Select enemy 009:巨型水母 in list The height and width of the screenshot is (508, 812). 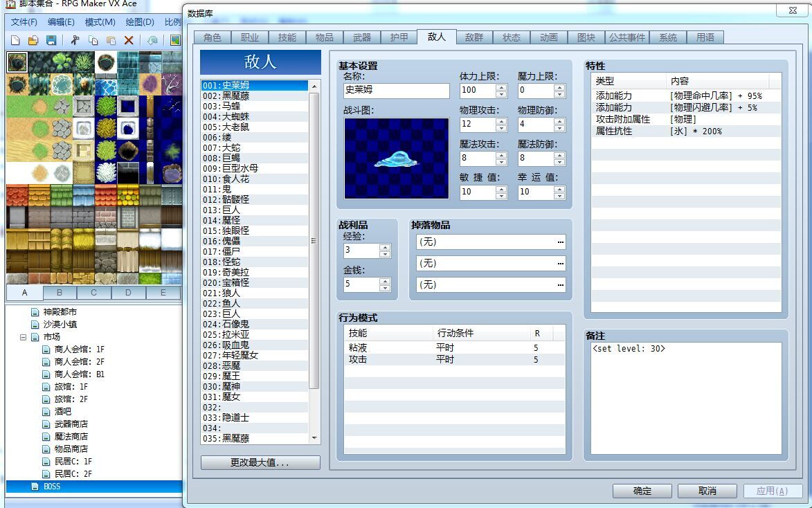(254, 168)
